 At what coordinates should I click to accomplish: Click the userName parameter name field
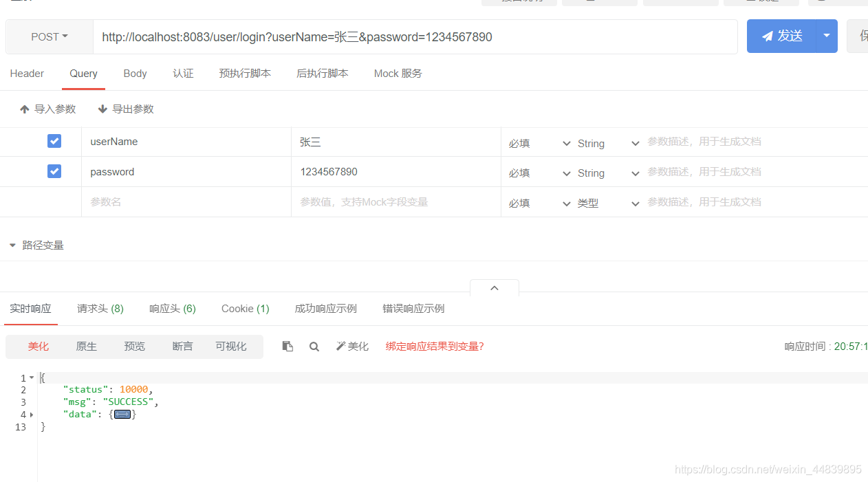186,142
